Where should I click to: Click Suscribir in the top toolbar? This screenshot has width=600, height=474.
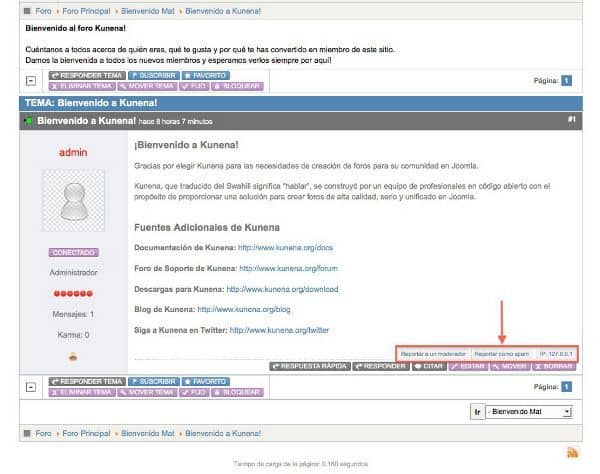[x=154, y=75]
